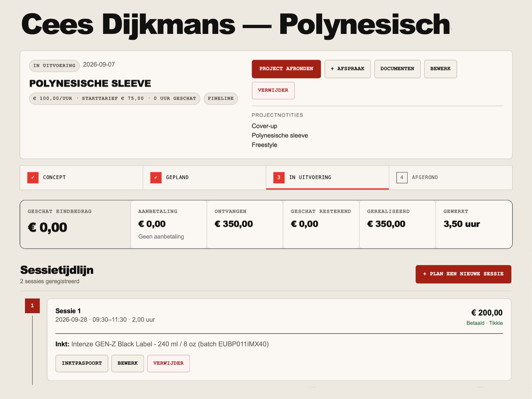Select the Gepland step tab
This screenshot has height=399, width=532.
pos(204,178)
